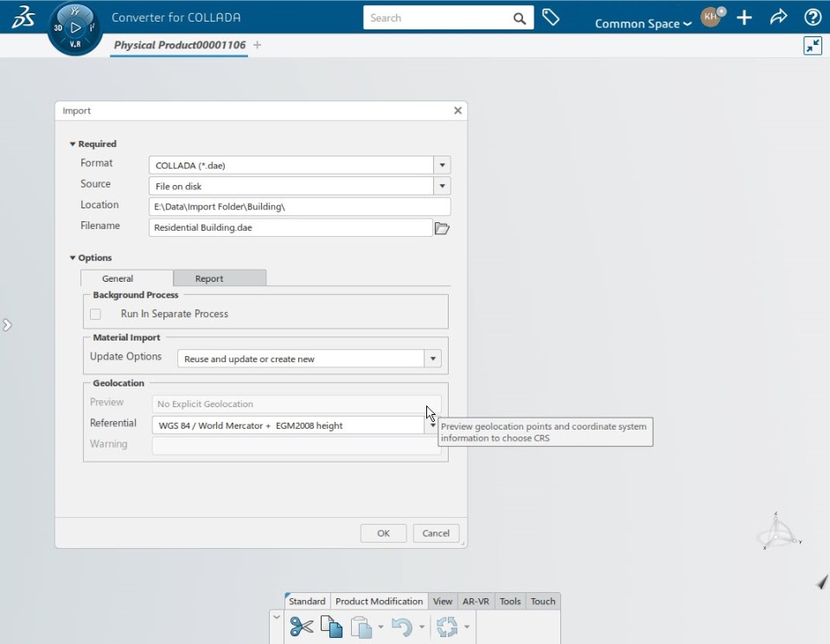Screen dimensions: 830x644
Task: Collapse the Options section
Action: 73,258
